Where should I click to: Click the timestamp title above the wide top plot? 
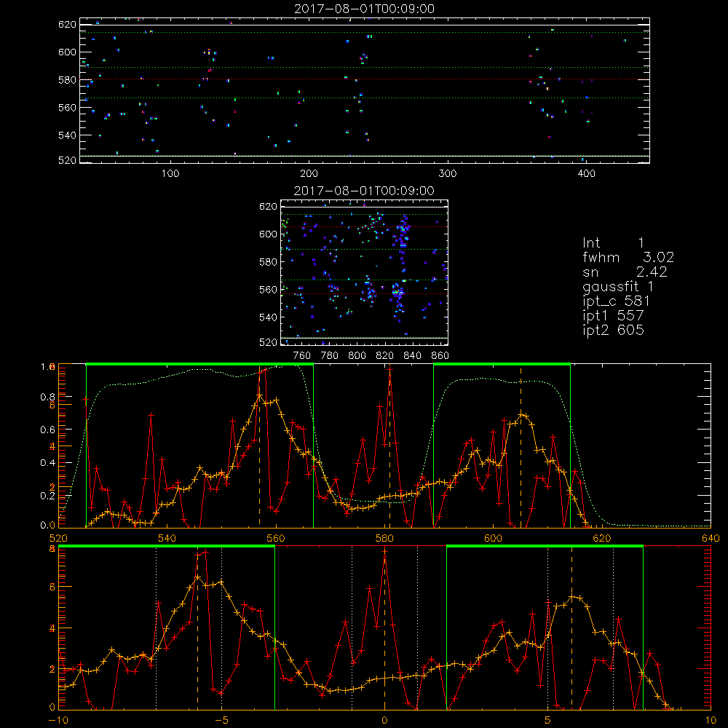pos(364,9)
